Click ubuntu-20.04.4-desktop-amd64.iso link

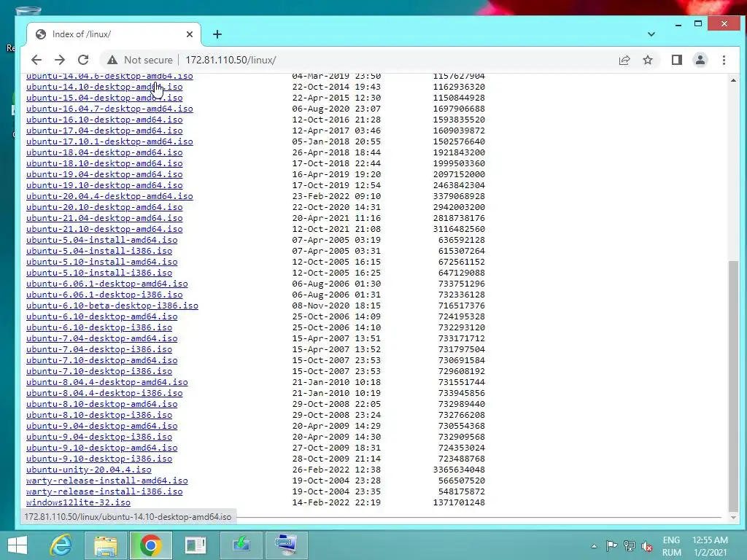tap(109, 196)
